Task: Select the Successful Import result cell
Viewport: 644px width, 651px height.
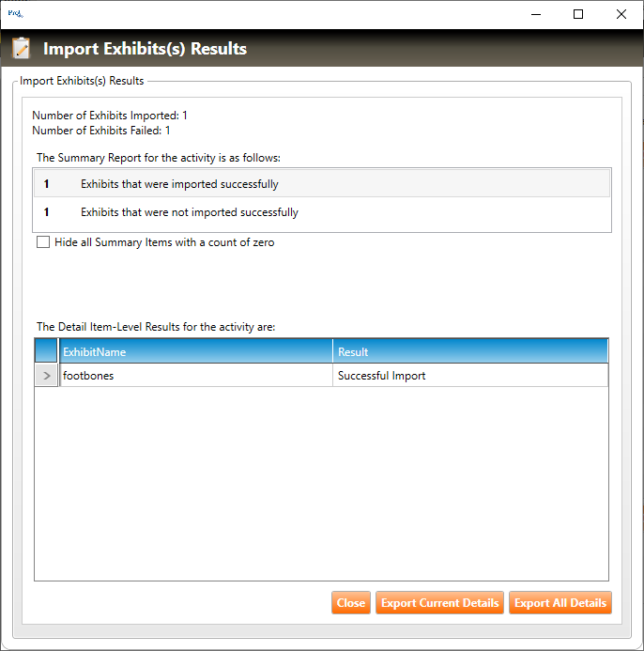Action: (x=469, y=376)
